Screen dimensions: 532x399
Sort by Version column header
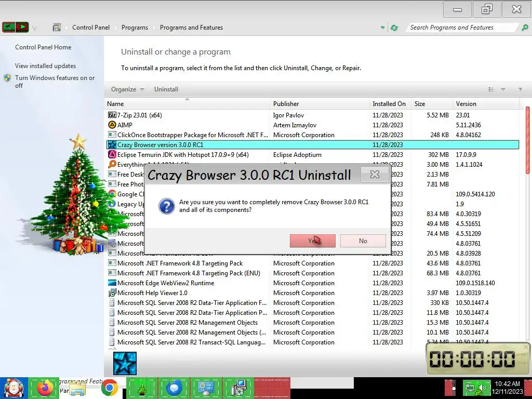tap(486, 104)
